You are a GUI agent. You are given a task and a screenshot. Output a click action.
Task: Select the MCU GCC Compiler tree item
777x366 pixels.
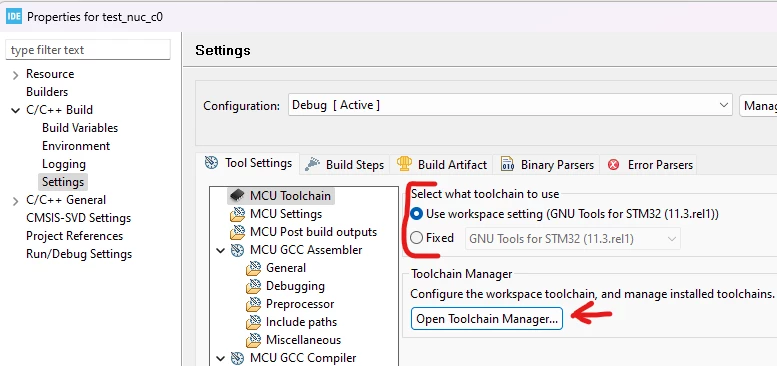pyautogui.click(x=303, y=358)
